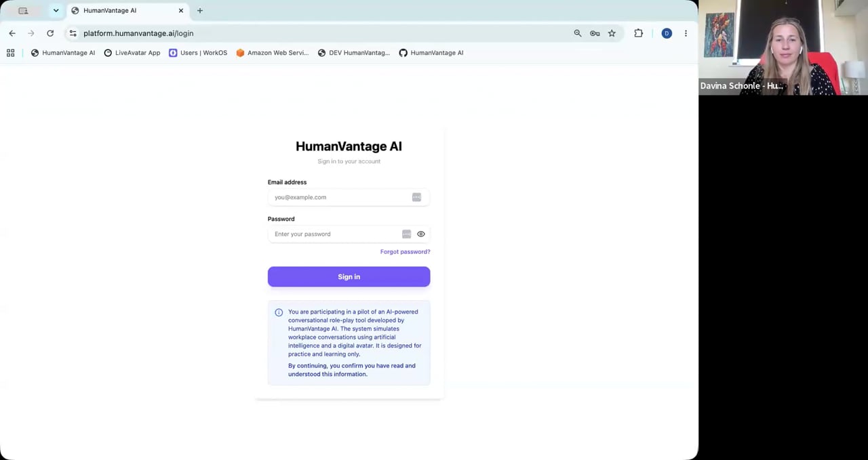Viewport: 868px width, 460px height.
Task: Click the address bar URL platform.humanvantage.ai/login
Action: pos(138,33)
